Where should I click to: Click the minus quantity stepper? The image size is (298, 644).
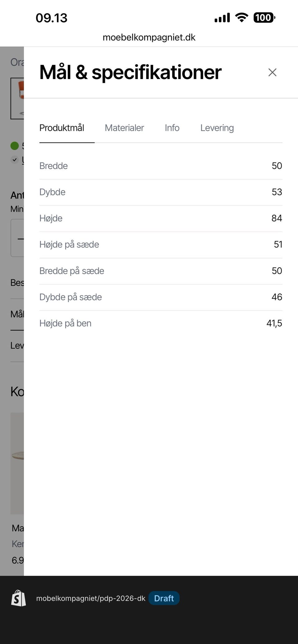[x=19, y=238]
